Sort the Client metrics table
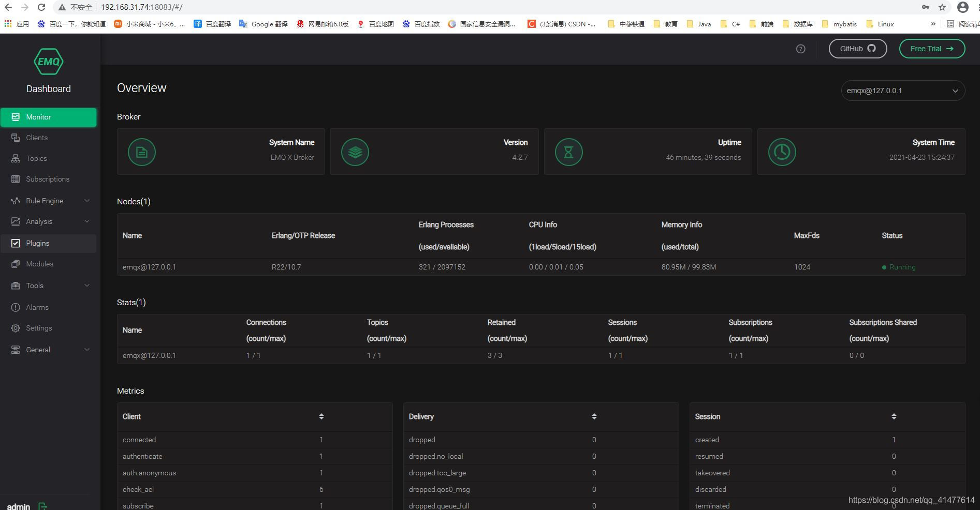Viewport: 980px width, 510px height. [x=321, y=416]
